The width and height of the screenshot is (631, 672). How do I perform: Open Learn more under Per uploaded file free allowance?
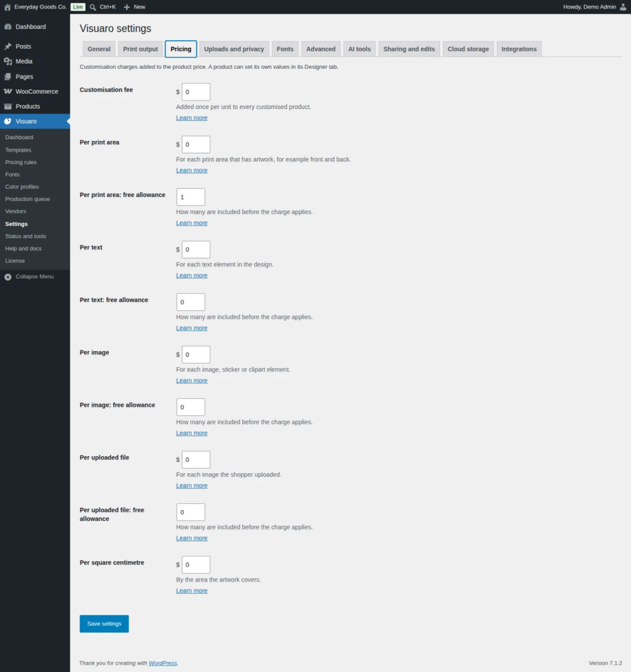(192, 538)
